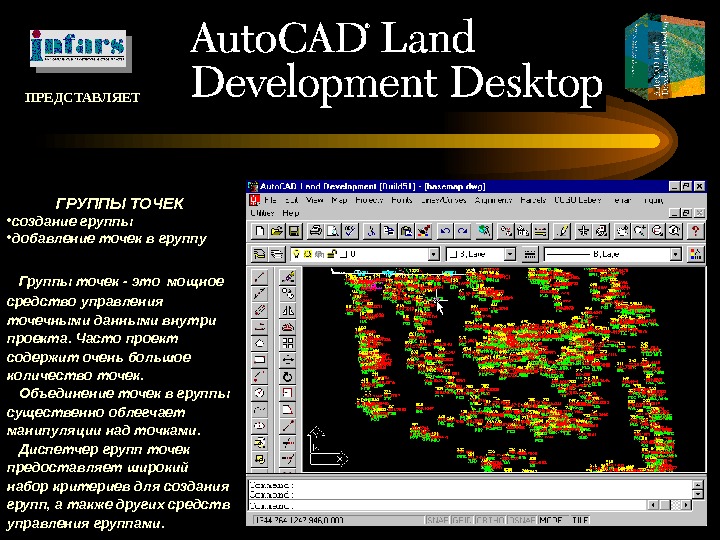Click the command window scroll up arrow
Screen dimensions: 720x540
click(x=698, y=485)
